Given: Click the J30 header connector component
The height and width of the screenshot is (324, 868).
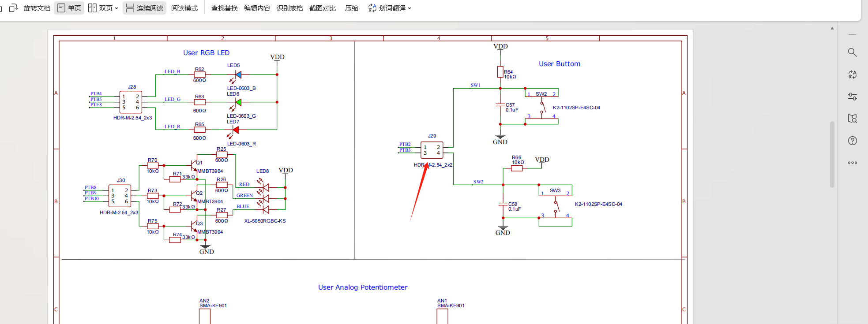Looking at the screenshot, I should (x=120, y=196).
